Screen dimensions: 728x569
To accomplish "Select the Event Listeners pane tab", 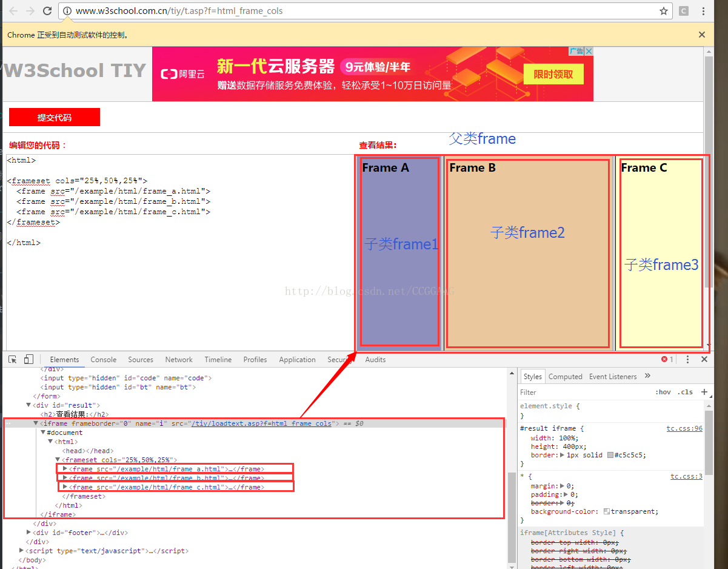I will 613,376.
